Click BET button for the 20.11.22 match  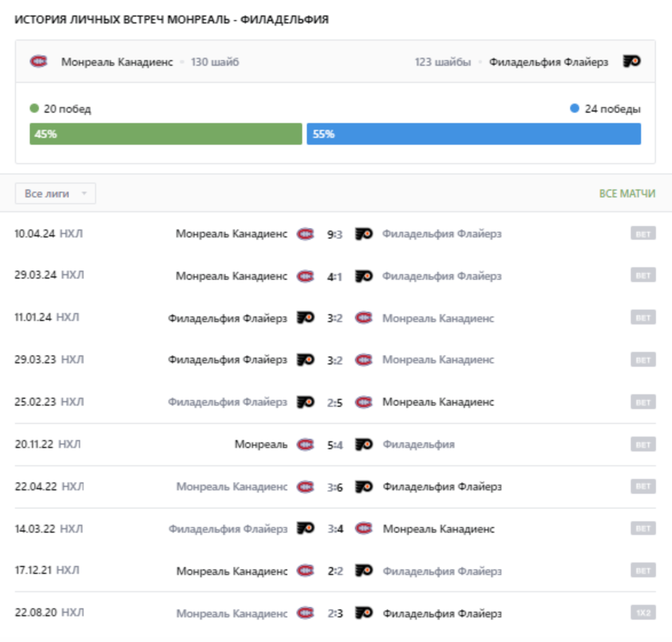[643, 445]
